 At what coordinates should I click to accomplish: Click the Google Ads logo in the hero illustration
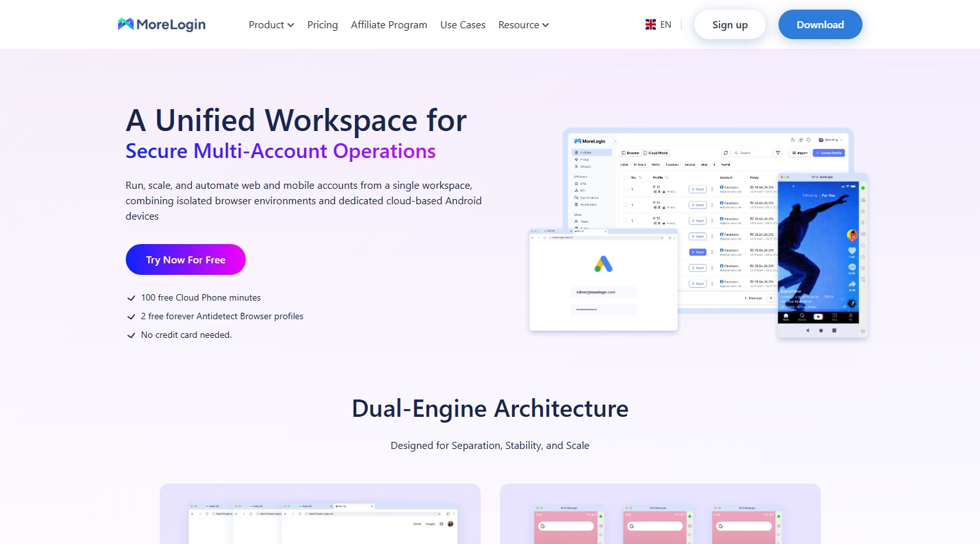pos(603,263)
